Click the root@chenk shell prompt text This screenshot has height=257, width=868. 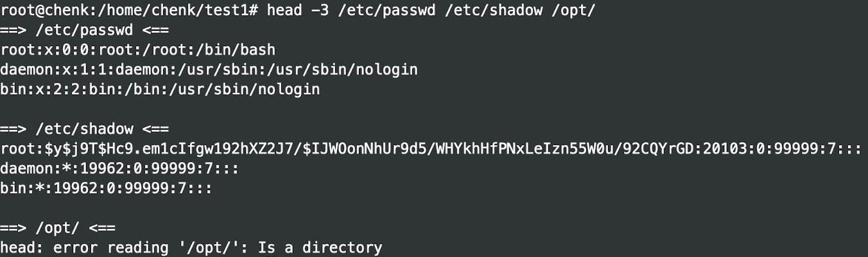(x=48, y=10)
